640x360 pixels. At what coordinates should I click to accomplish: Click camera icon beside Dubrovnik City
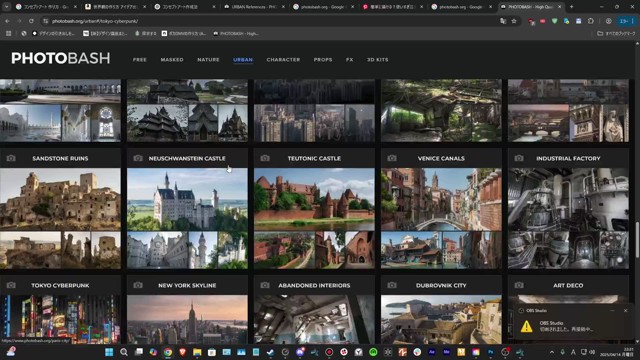392,285
